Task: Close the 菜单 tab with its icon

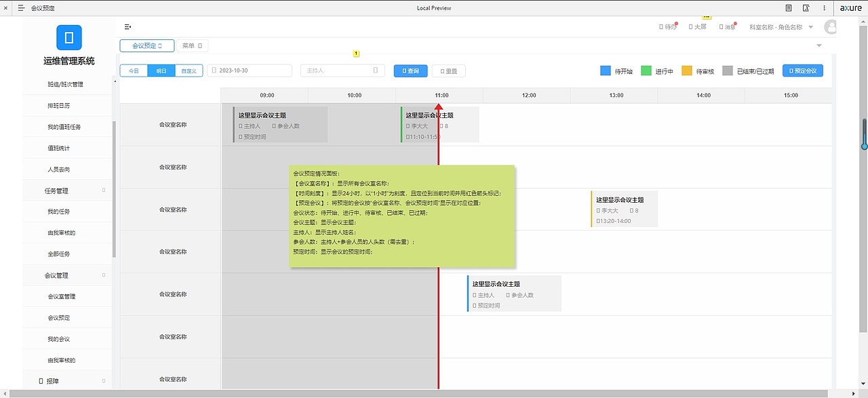Action: 200,45
